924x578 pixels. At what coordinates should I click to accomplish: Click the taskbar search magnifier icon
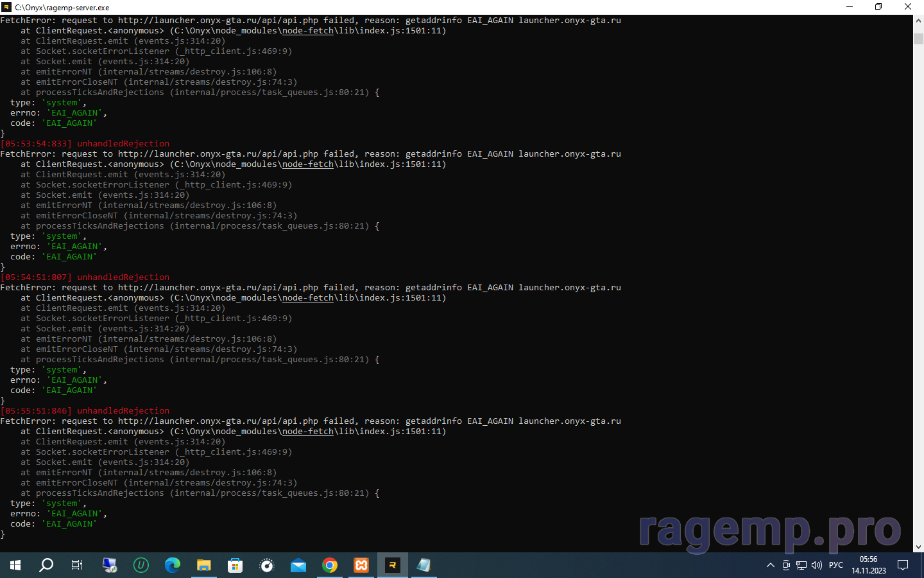tap(46, 565)
